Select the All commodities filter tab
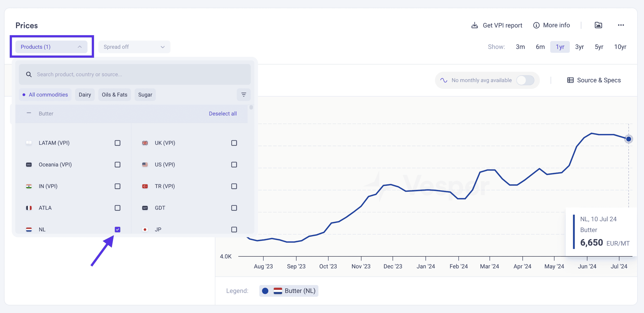644x313 pixels. tap(45, 95)
